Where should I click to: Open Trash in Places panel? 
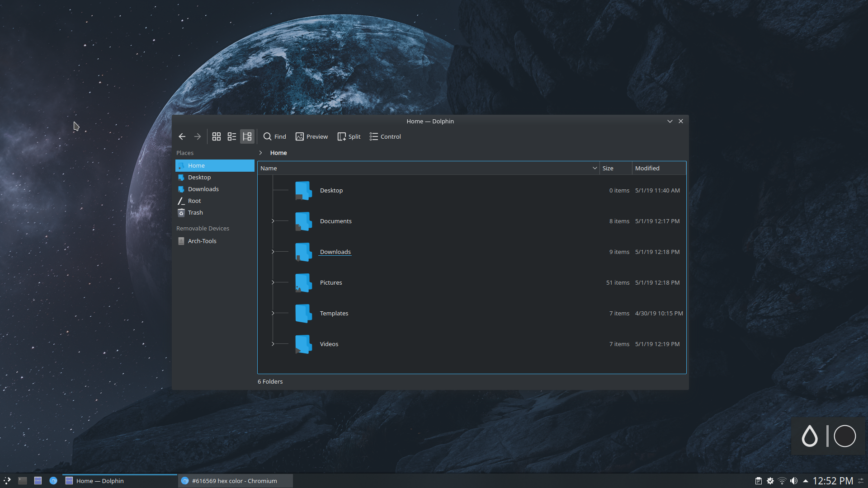click(x=215, y=212)
